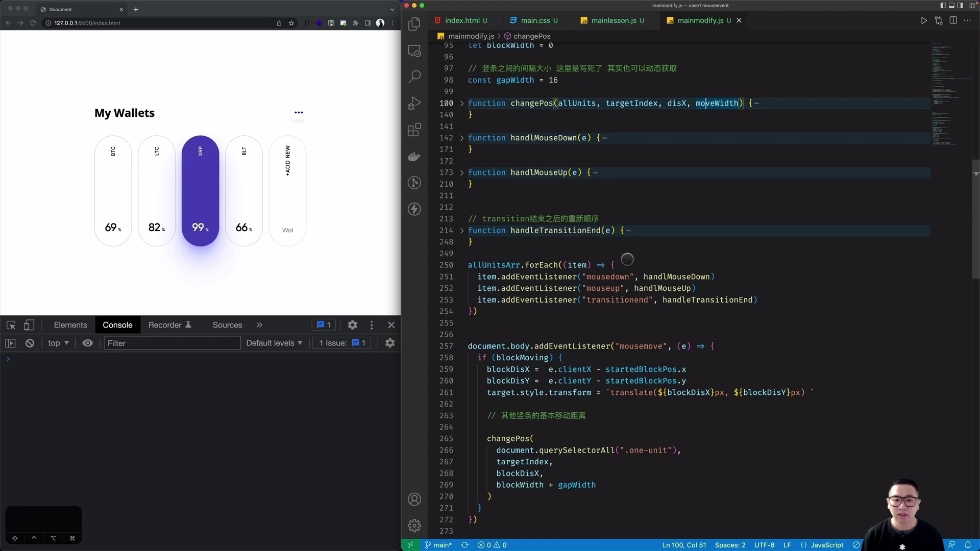Image resolution: width=980 pixels, height=551 pixels.
Task: Open the top JavaScript context dropdown
Action: [x=58, y=343]
